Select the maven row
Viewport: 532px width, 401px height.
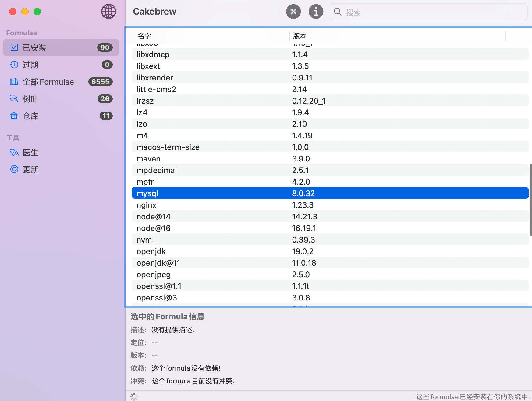tap(330, 159)
